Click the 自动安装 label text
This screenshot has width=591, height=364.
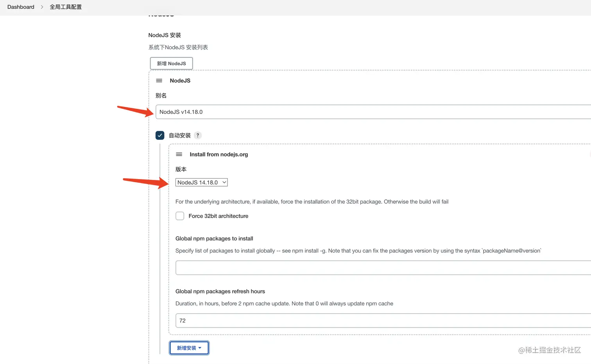(x=180, y=135)
